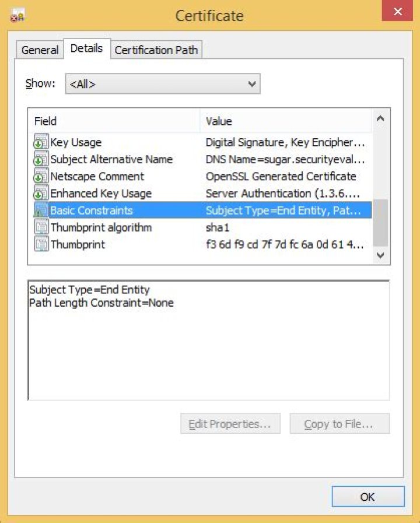
Task: Click the Subject Alternative Name row icon
Action: point(41,159)
